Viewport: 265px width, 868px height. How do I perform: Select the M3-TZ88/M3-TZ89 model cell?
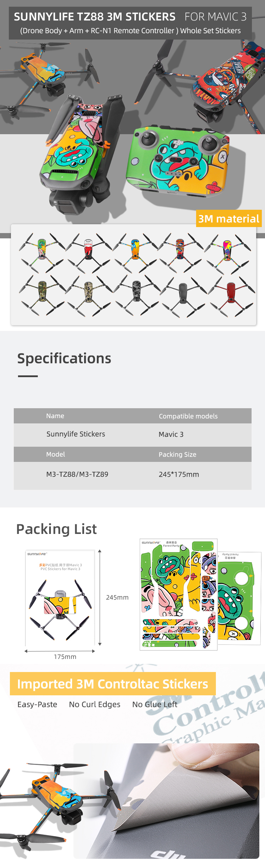pyautogui.click(x=77, y=474)
